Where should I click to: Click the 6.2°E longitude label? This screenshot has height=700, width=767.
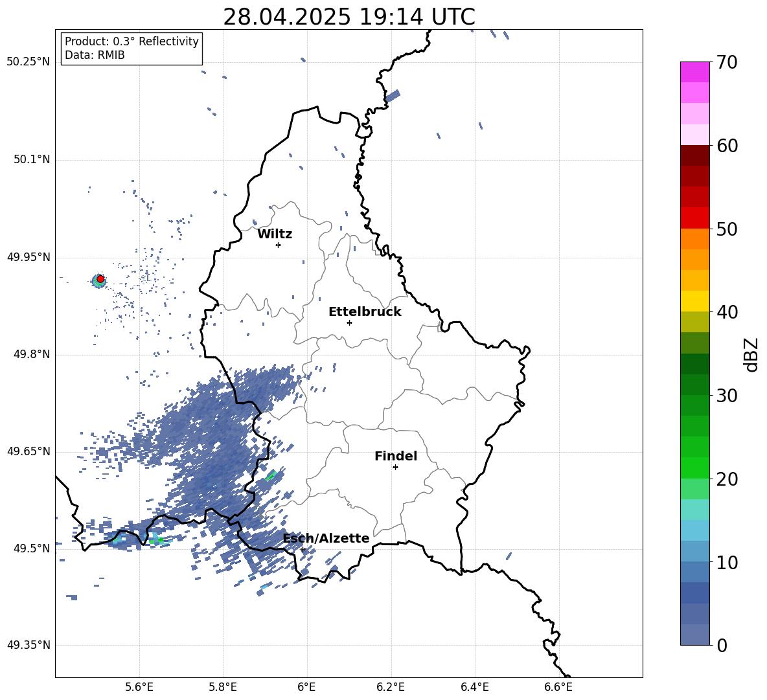pos(391,688)
